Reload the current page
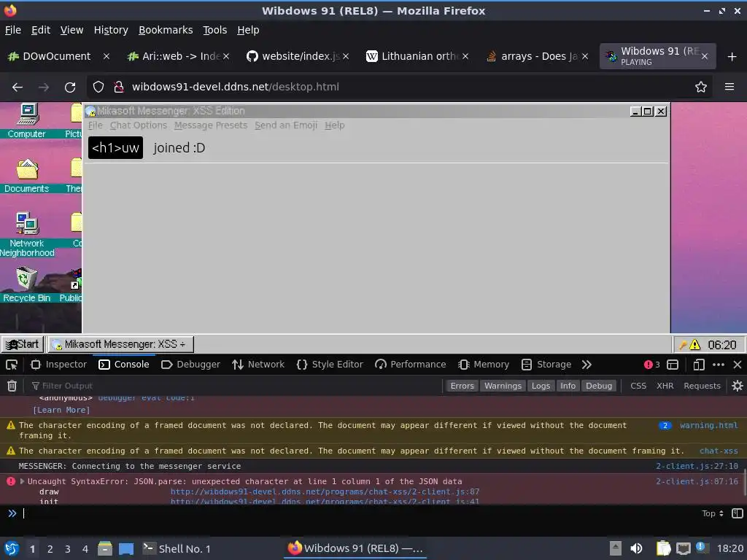 pos(70,87)
